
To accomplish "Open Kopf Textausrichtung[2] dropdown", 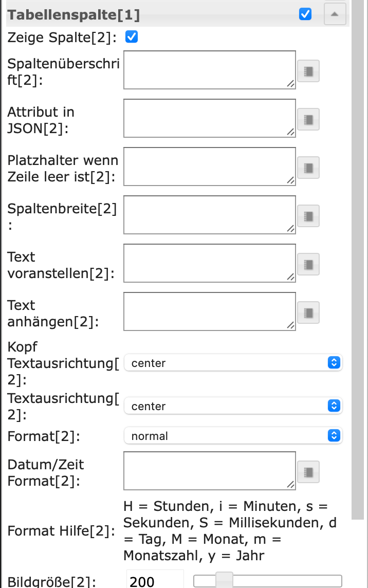I will pos(233,363).
